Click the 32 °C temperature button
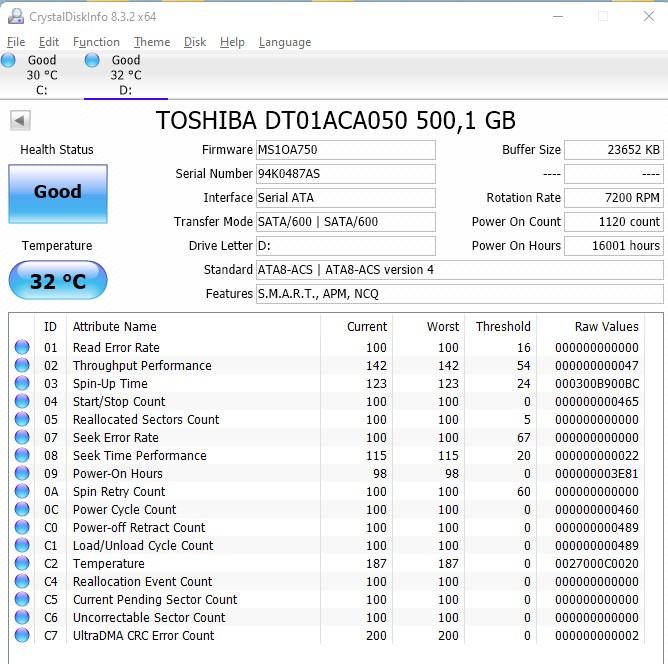The width and height of the screenshot is (668, 664). click(x=58, y=281)
